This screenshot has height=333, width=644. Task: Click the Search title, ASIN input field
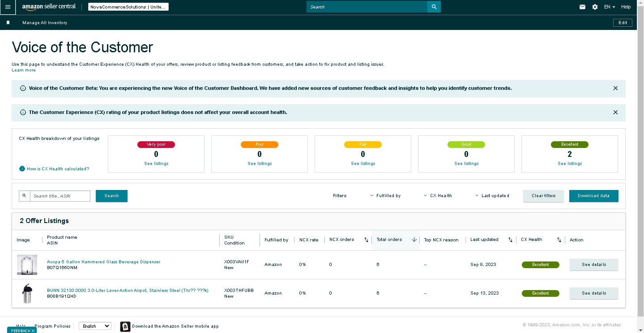(60, 196)
